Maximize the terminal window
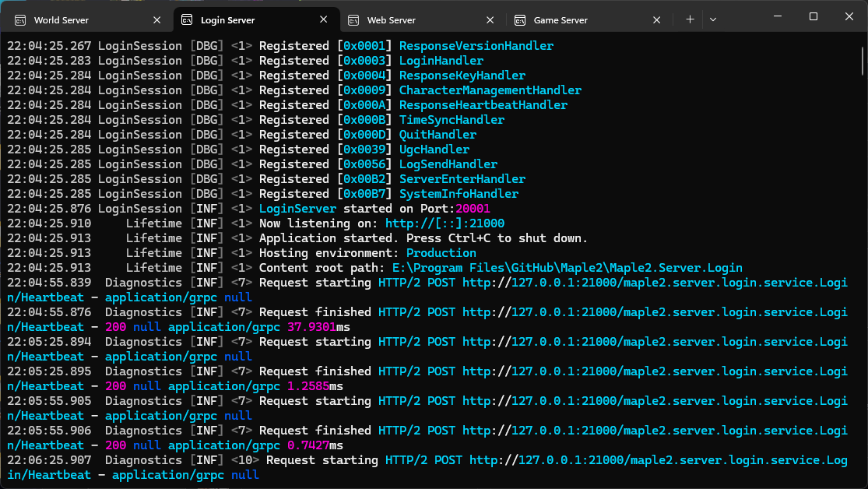This screenshot has width=868, height=489. (813, 16)
